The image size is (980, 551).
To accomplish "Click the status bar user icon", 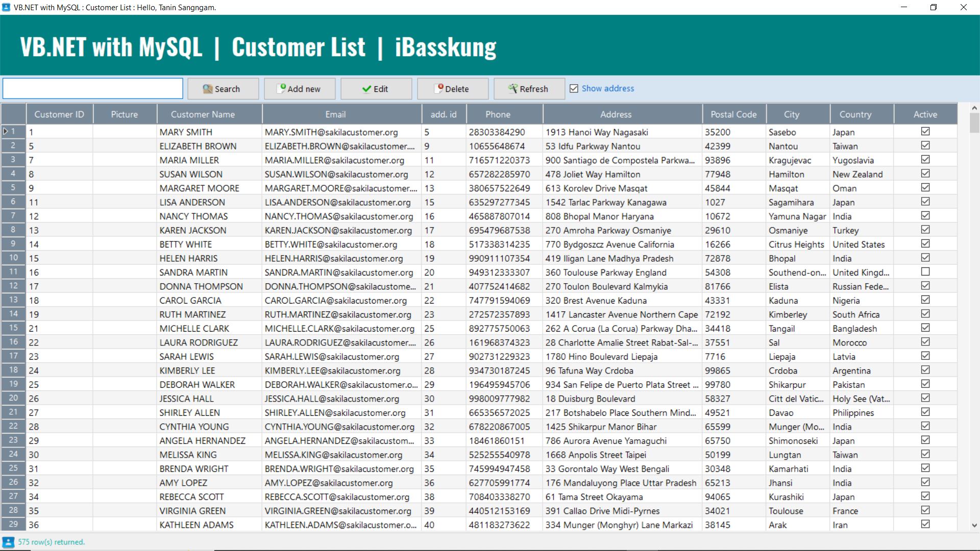I will [x=8, y=542].
